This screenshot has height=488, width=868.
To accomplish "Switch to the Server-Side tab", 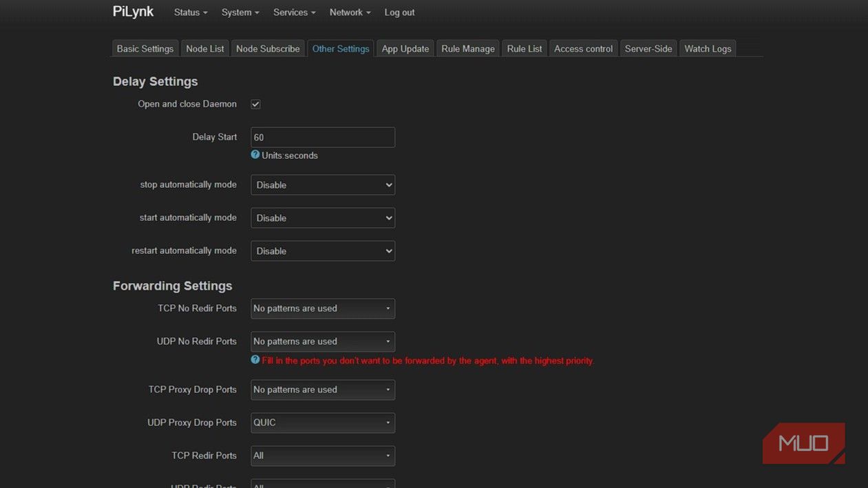I will pyautogui.click(x=648, y=49).
